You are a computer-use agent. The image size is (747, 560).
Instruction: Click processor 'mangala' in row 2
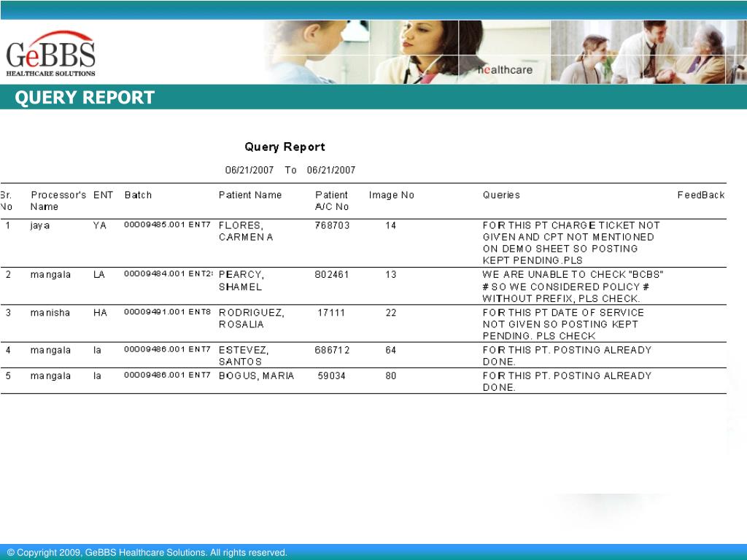click(50, 275)
